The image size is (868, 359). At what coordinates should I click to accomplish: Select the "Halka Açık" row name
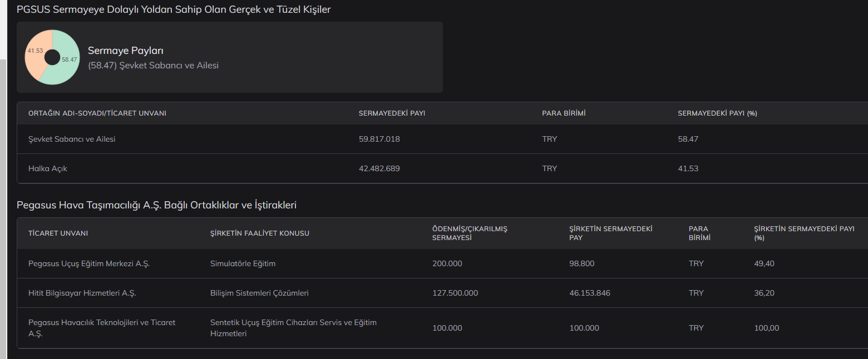(x=48, y=168)
